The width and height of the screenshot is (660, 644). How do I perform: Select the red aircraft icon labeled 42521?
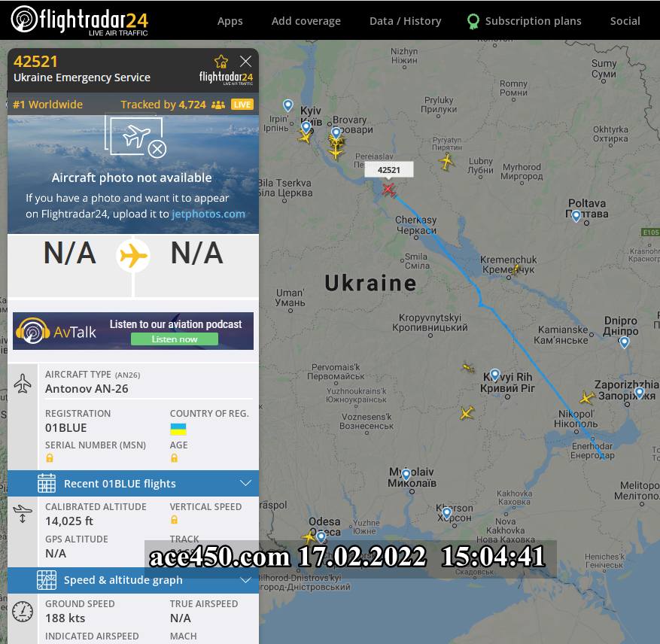tap(389, 190)
